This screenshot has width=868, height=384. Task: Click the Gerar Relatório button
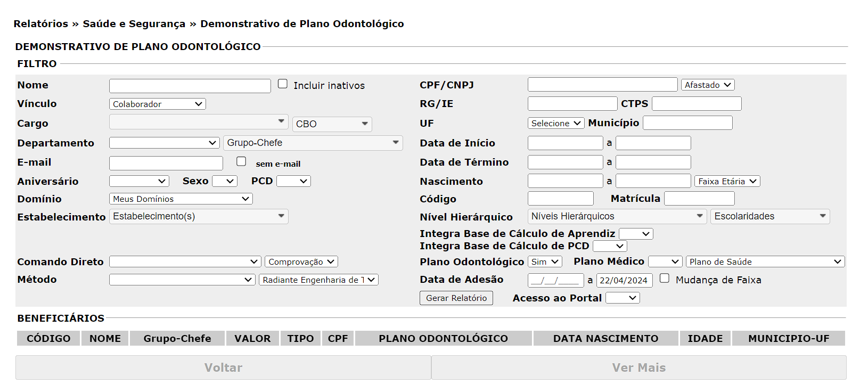click(x=456, y=298)
